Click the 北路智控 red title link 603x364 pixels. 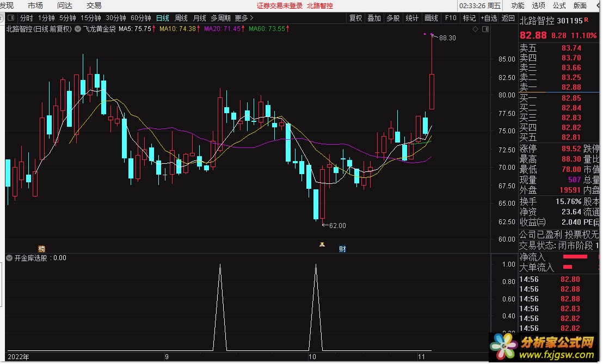(320, 6)
